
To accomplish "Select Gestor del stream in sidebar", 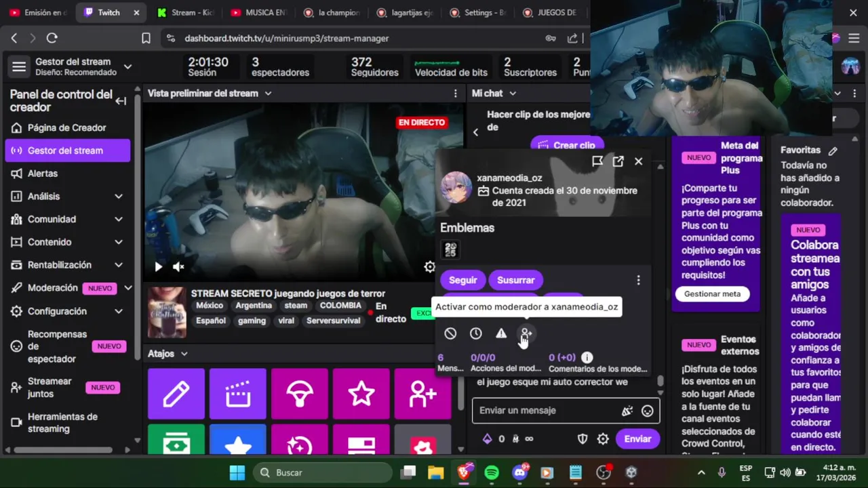I will [68, 150].
